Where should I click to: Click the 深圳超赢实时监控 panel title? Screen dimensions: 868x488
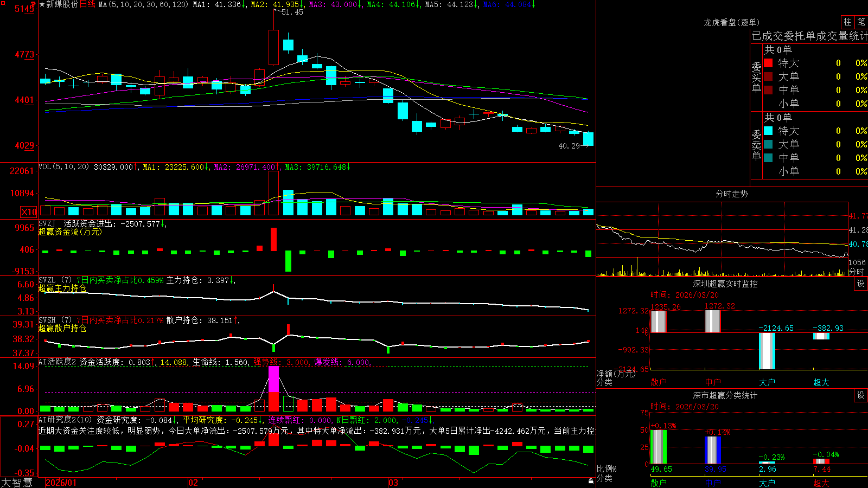point(725,284)
